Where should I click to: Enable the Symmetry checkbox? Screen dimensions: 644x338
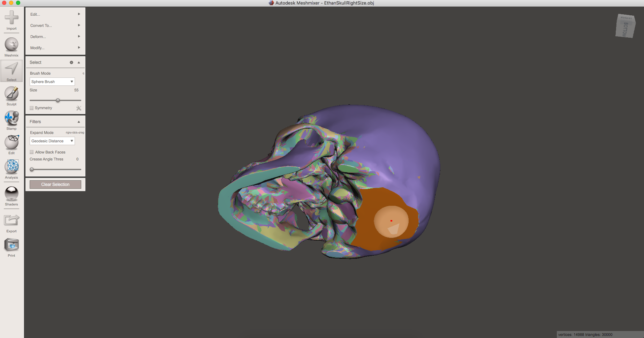[x=32, y=108]
